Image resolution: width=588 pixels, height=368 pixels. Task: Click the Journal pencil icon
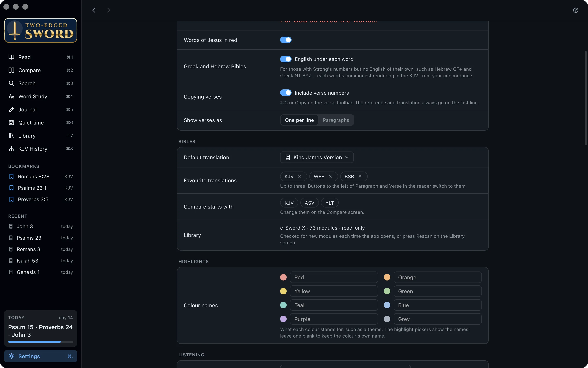click(11, 110)
